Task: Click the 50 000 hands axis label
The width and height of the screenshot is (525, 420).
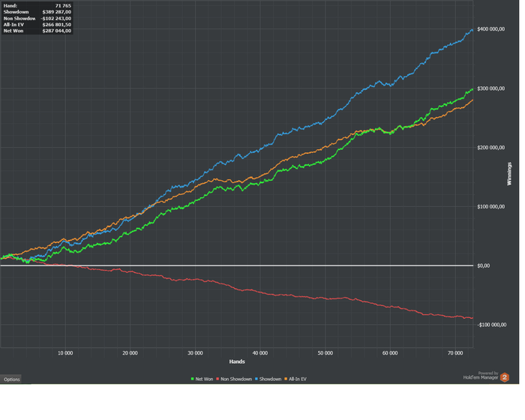Action: click(325, 353)
